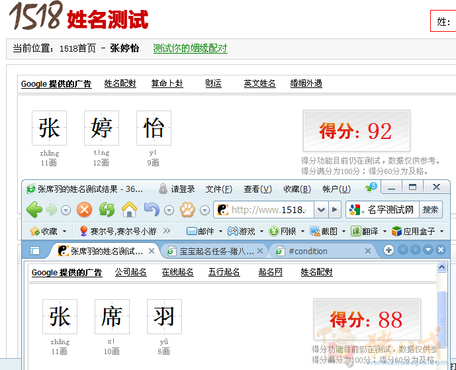Open the 英文姓名 ad link
Viewport: 456px width, 370px height.
tap(260, 83)
